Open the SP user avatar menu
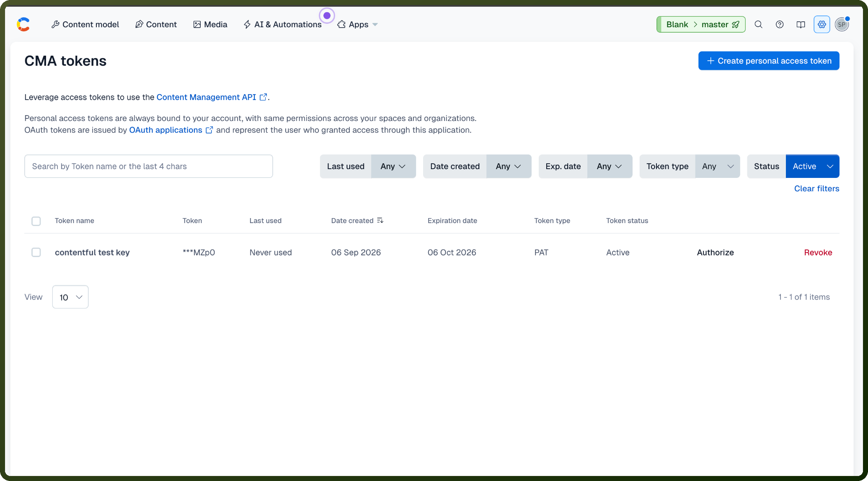The height and width of the screenshot is (481, 868). (842, 24)
